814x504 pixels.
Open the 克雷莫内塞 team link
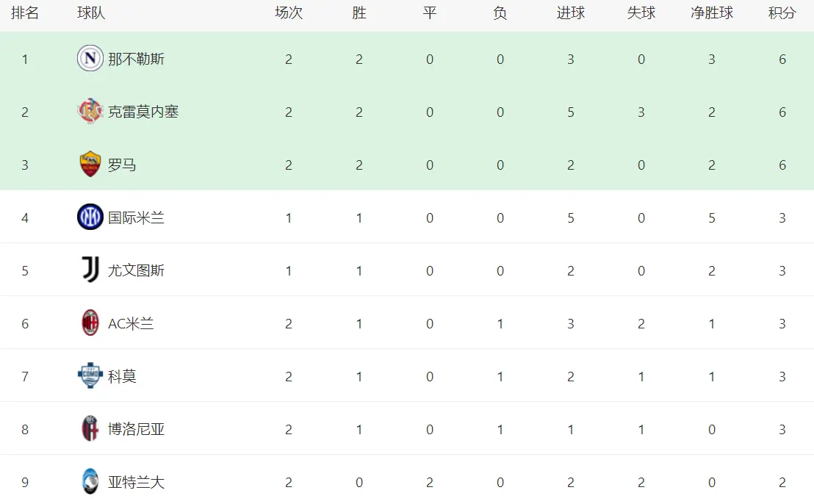[143, 112]
